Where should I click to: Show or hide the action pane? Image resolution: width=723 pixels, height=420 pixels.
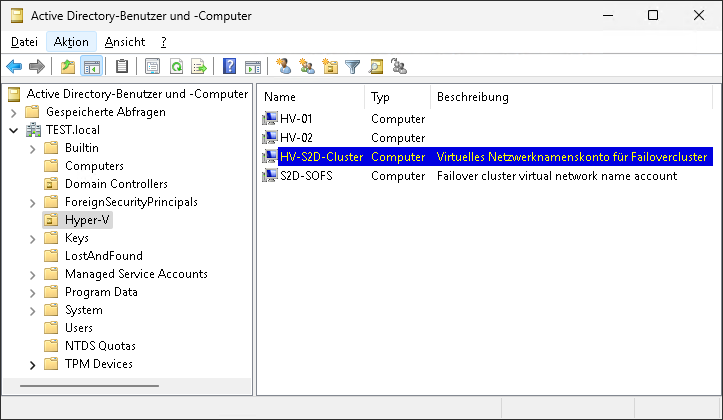pyautogui.click(x=253, y=67)
